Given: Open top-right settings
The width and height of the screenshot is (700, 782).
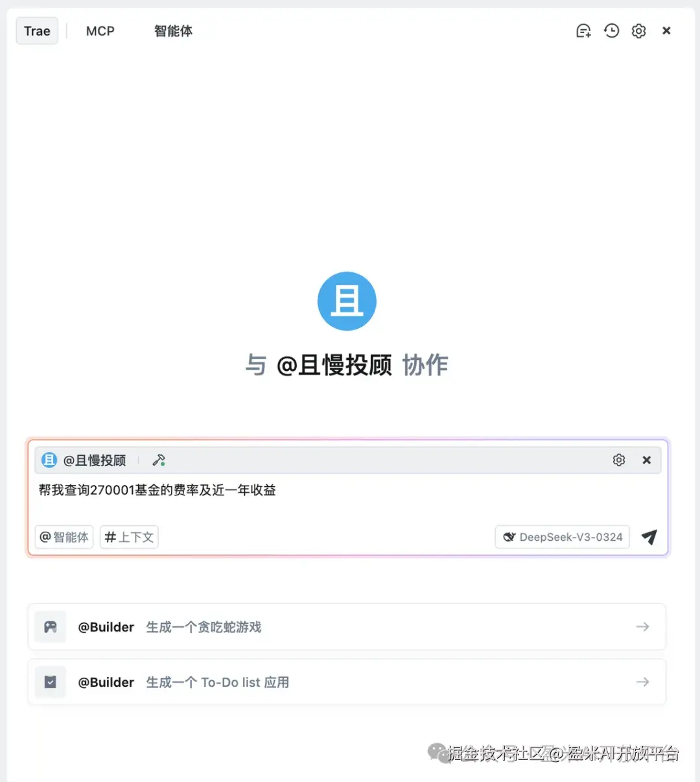Looking at the screenshot, I should 638,30.
